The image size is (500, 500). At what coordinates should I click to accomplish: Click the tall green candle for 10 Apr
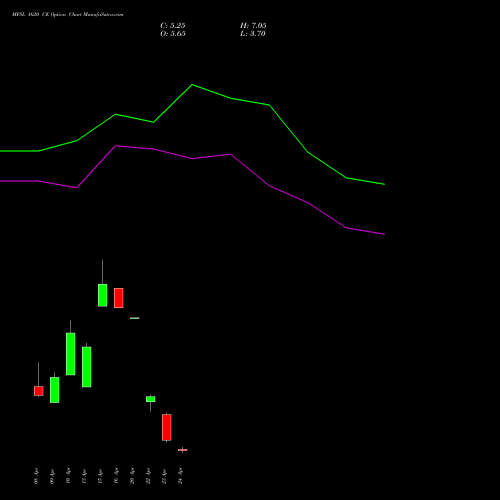click(x=71, y=354)
